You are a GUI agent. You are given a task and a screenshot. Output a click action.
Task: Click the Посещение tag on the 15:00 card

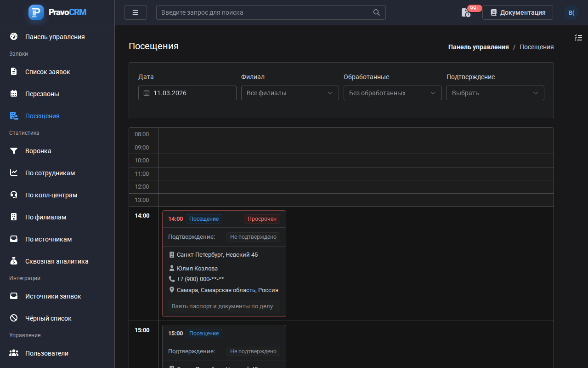pyautogui.click(x=204, y=333)
